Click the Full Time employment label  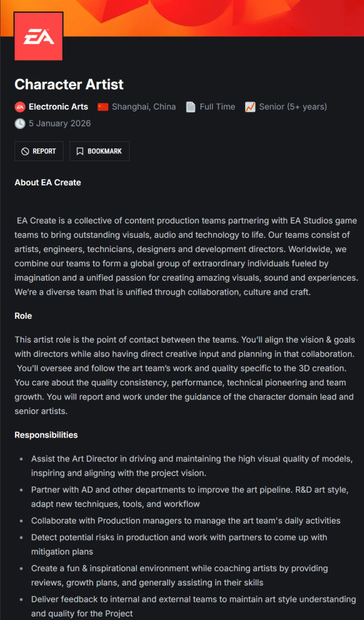point(217,107)
